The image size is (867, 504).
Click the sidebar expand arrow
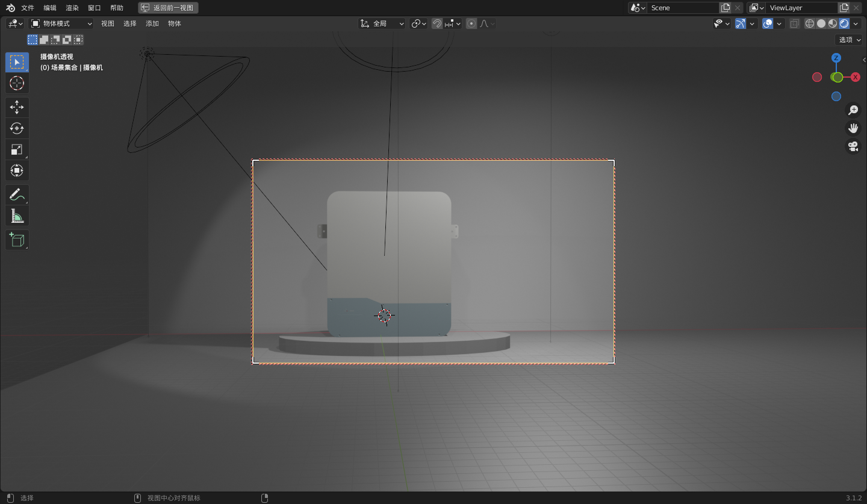tap(864, 60)
